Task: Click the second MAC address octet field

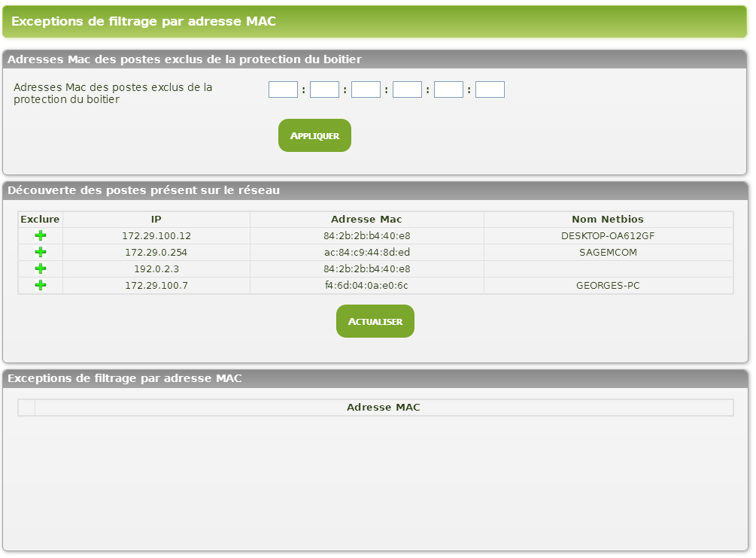Action: tap(324, 89)
